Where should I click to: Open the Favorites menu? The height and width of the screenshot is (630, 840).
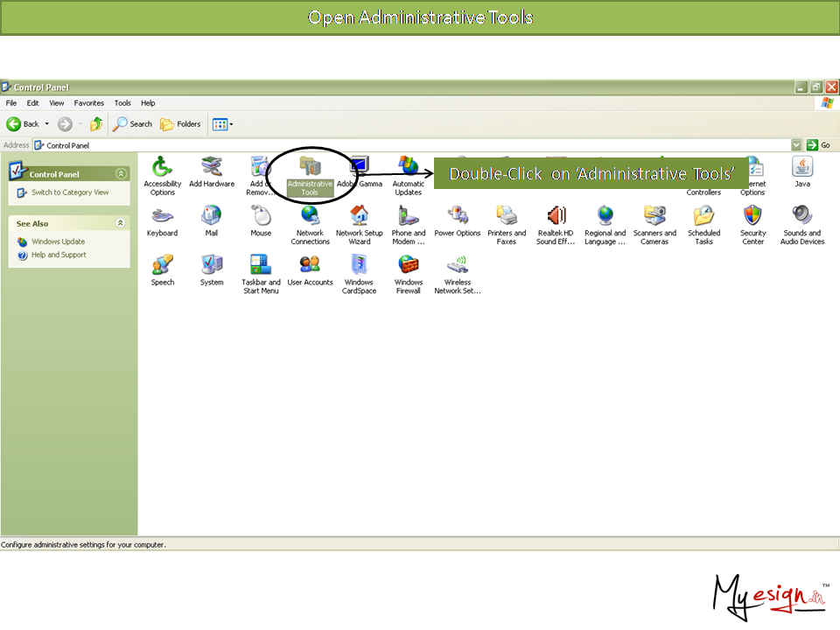click(88, 103)
